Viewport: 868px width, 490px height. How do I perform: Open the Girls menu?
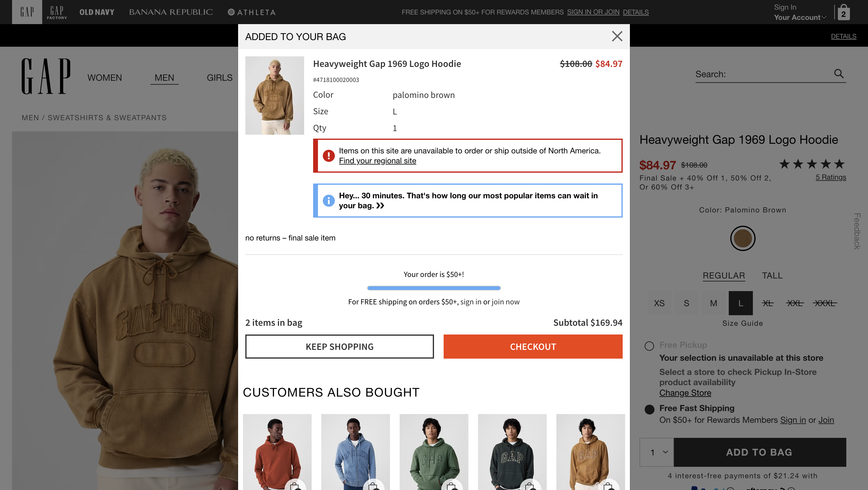point(219,77)
